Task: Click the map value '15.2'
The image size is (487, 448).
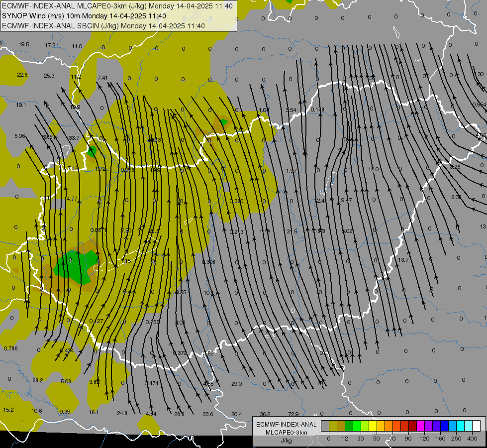Action: click(8, 410)
